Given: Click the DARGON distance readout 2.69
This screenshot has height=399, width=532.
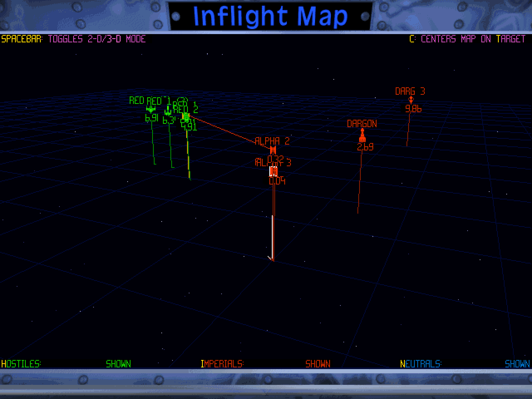Looking at the screenshot, I should (365, 147).
